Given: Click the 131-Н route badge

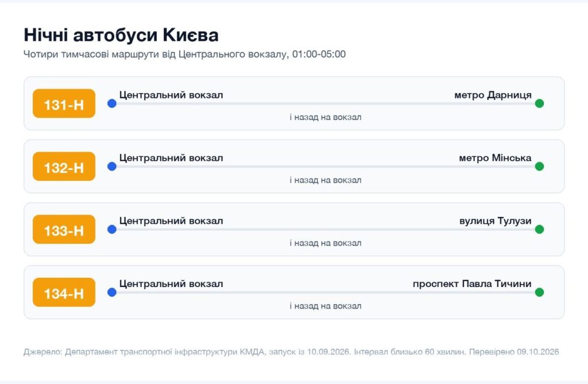Looking at the screenshot, I should [64, 103].
